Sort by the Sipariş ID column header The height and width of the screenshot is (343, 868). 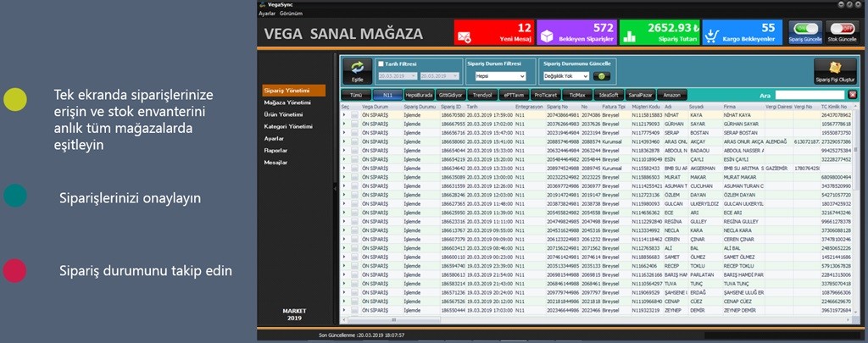453,106
